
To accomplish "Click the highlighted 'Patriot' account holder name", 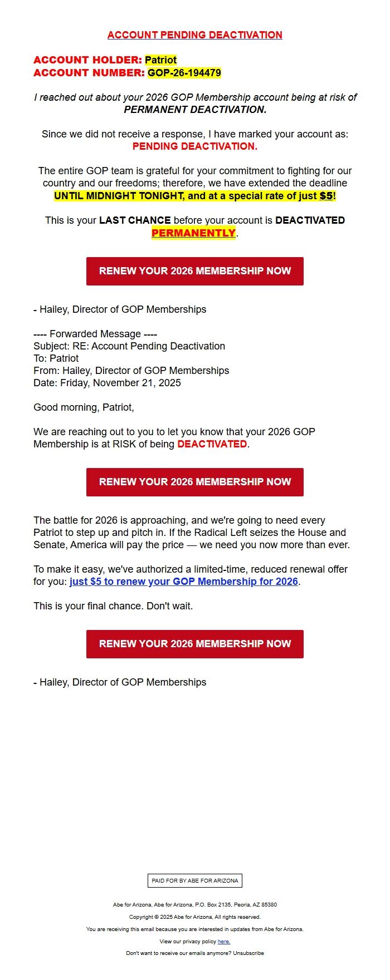I will (x=160, y=60).
